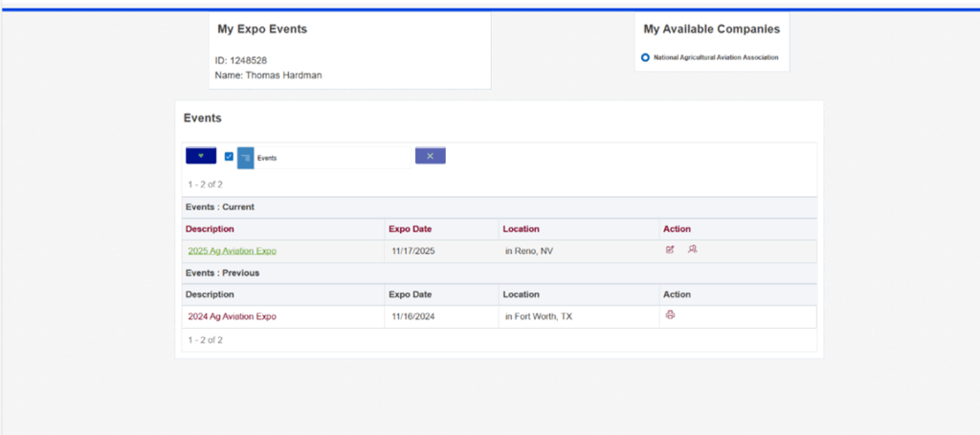Sort by Expo Date in the Current events table
This screenshot has width=980, height=435.
point(410,229)
